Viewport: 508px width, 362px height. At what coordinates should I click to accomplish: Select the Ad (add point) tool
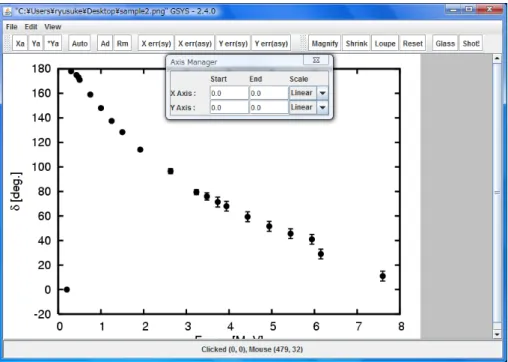point(105,43)
